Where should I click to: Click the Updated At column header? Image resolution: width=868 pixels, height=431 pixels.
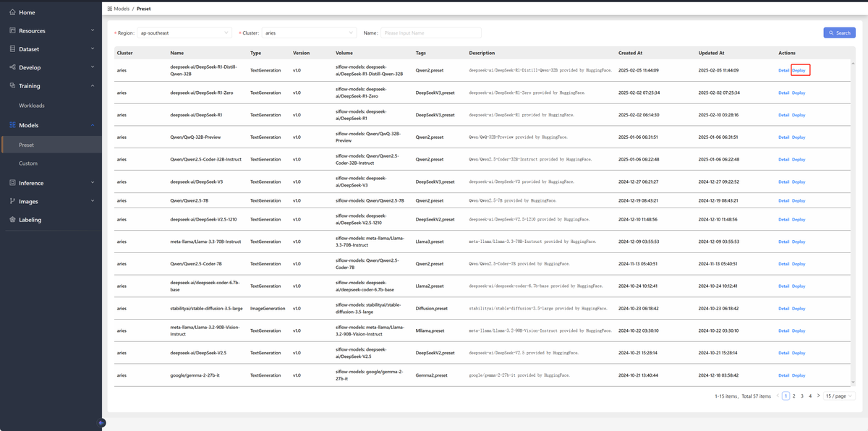coord(711,53)
